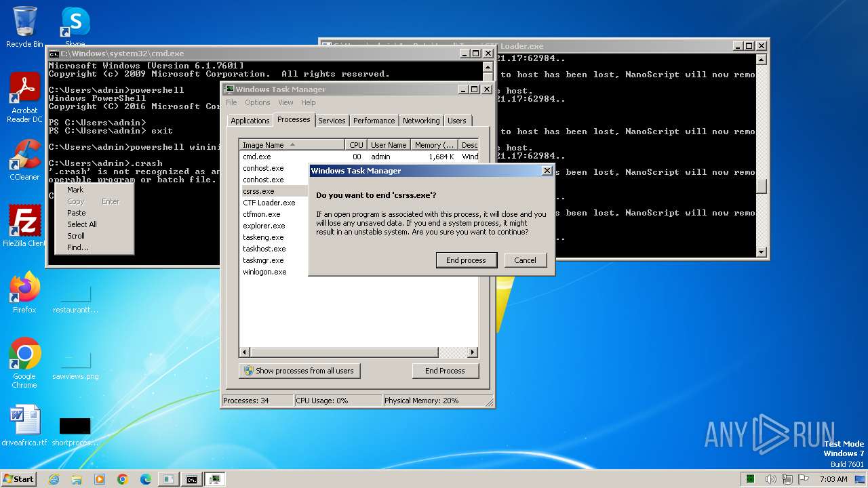868x488 pixels.
Task: Switch to the Services tab
Action: 332,121
